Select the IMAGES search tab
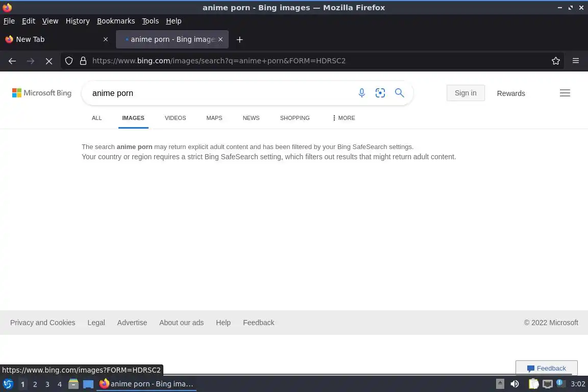The image size is (588, 392). point(133,118)
